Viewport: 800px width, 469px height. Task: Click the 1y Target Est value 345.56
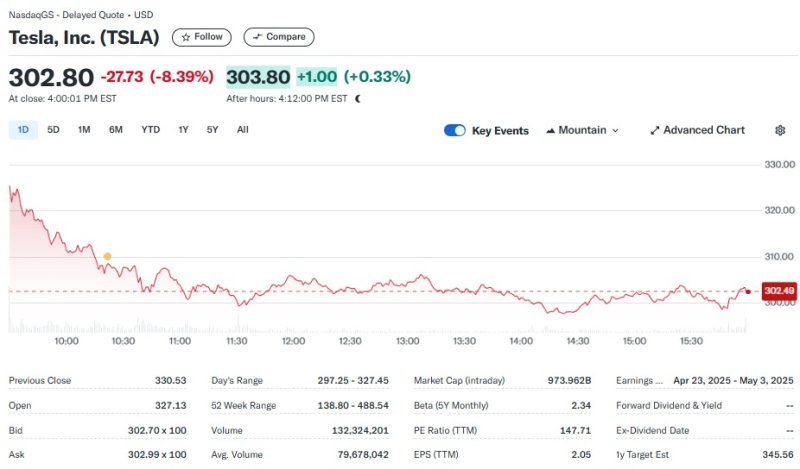tap(778, 454)
